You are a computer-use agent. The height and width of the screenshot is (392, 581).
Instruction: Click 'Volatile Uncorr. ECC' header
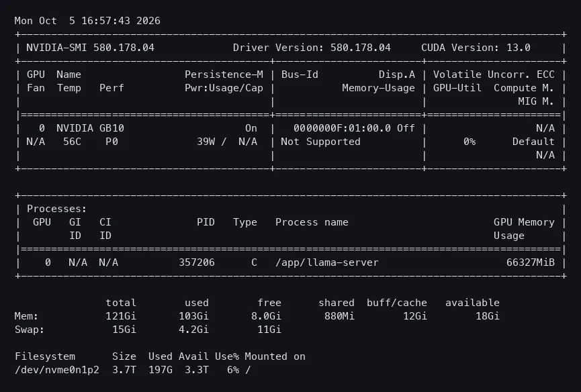click(x=494, y=75)
